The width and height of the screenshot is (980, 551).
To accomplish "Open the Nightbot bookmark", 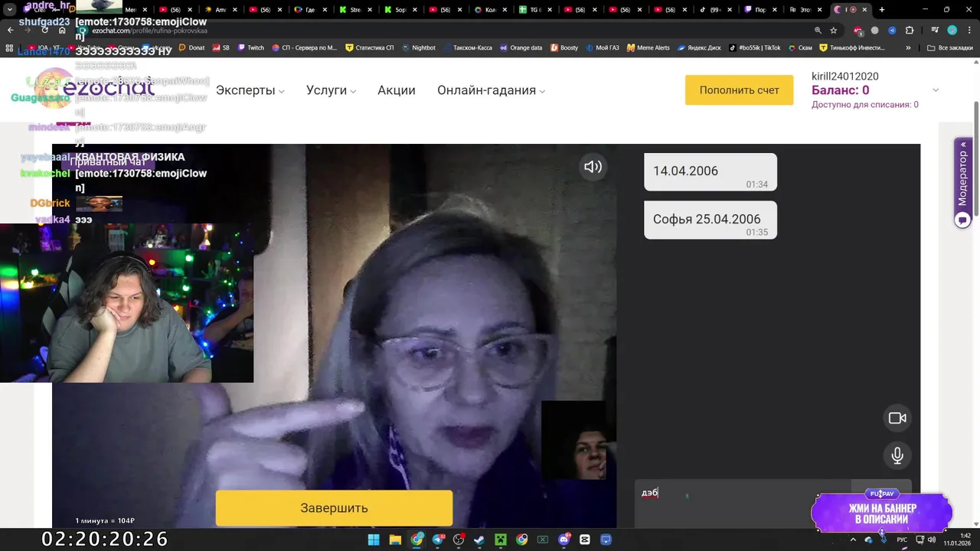I will point(418,47).
